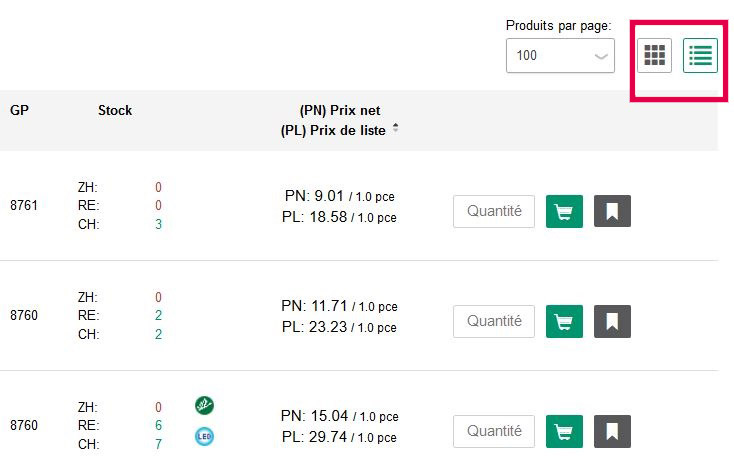This screenshot has height=472, width=734.
Task: Click the quantity field for PN 15.04 product
Action: coord(494,431)
